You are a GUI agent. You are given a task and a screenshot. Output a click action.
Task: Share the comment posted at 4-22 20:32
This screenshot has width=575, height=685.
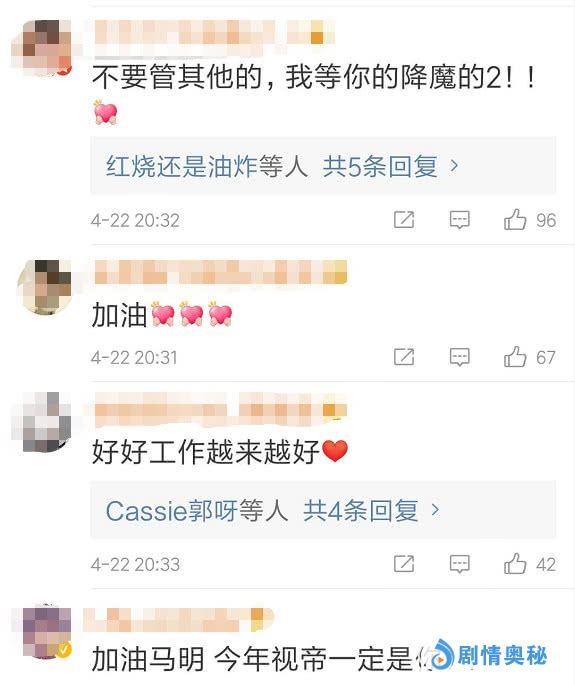pyautogui.click(x=404, y=219)
